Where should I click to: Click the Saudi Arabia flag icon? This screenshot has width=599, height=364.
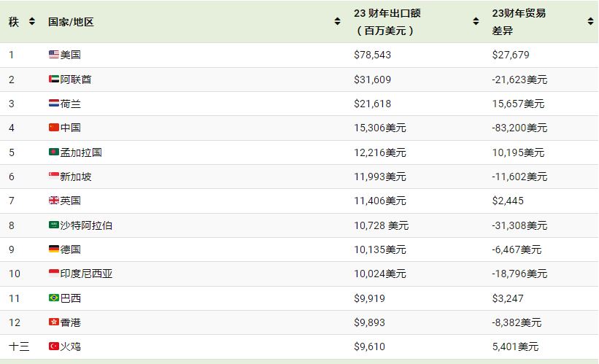coord(53,225)
